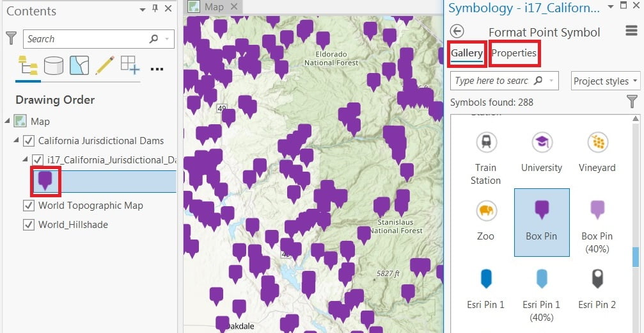The width and height of the screenshot is (644, 333).
Task: Toggle World_Hillshade visibility checkbox
Action: 28,225
